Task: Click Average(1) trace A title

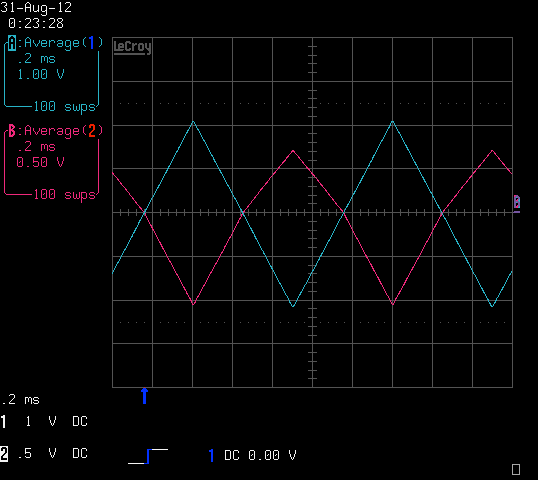Action: pos(63,43)
